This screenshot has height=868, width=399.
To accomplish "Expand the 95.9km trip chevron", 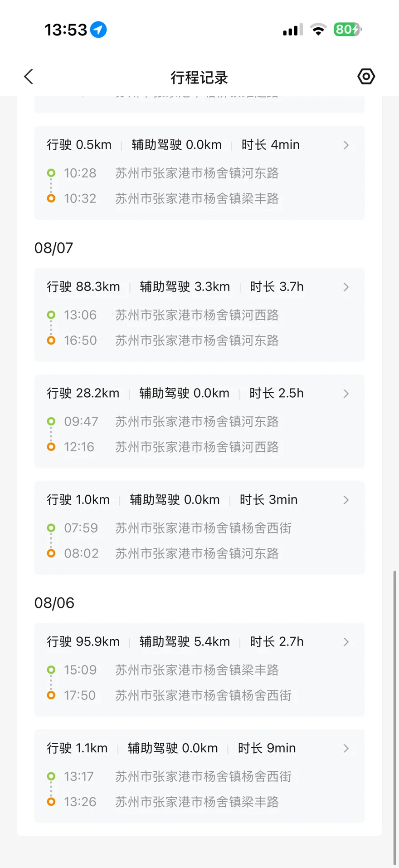I will 346,642.
